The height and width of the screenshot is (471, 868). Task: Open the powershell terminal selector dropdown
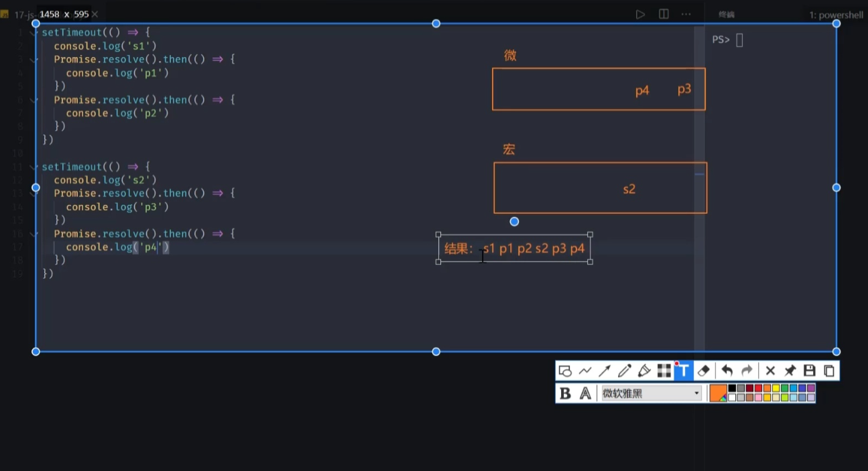(x=835, y=15)
